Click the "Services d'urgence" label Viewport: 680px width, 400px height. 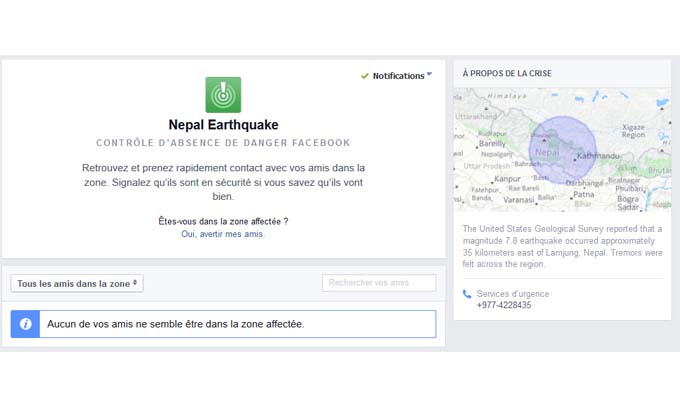point(512,294)
